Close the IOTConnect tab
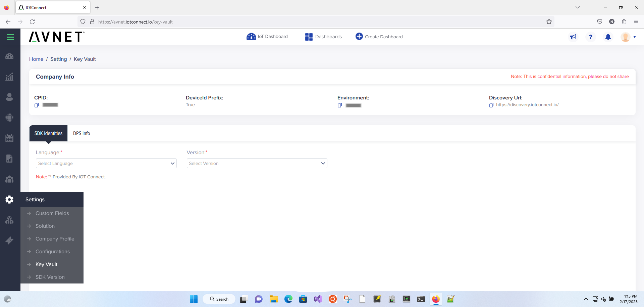 click(x=85, y=7)
